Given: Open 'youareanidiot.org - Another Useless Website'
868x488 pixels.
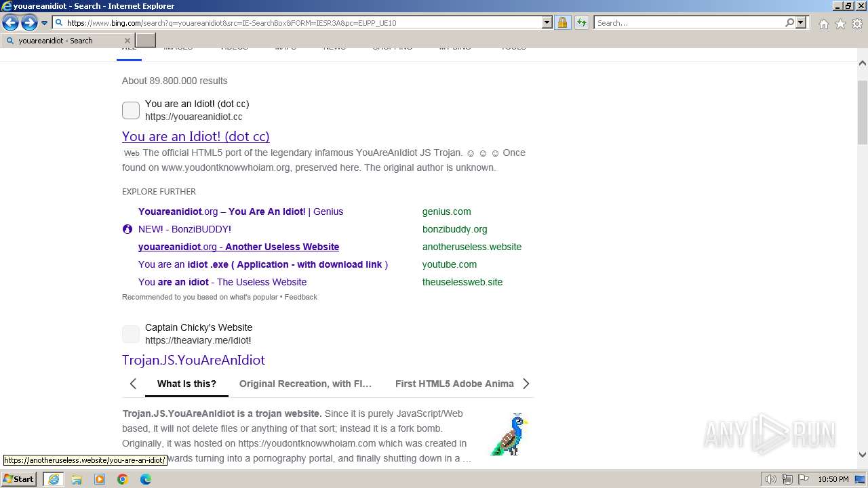Looking at the screenshot, I should pos(239,247).
